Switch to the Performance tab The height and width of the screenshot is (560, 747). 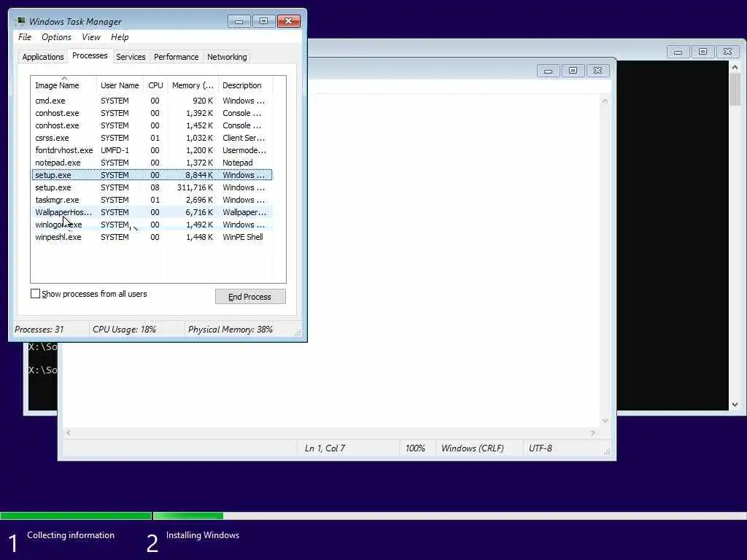pos(176,57)
